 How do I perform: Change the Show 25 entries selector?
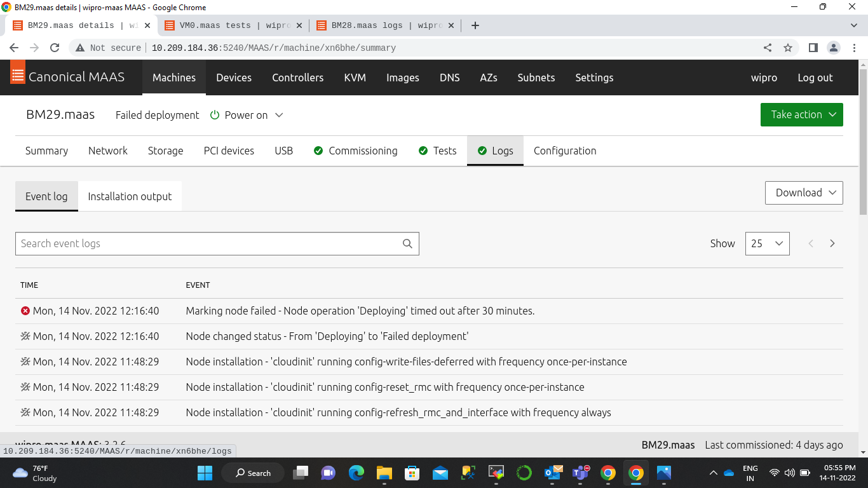coord(767,244)
